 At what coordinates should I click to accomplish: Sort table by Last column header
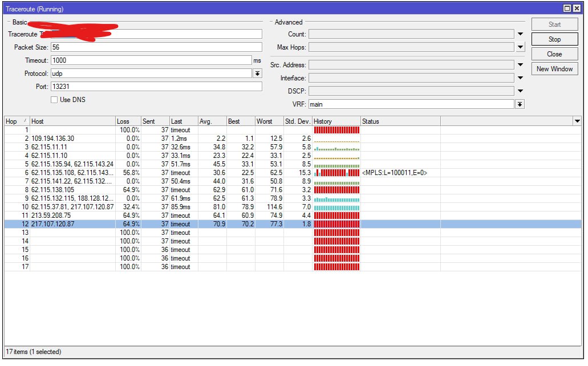click(x=184, y=121)
